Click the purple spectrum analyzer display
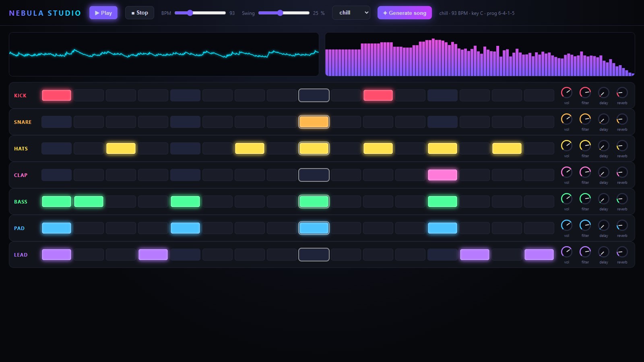This screenshot has height=362, width=644. click(x=480, y=54)
